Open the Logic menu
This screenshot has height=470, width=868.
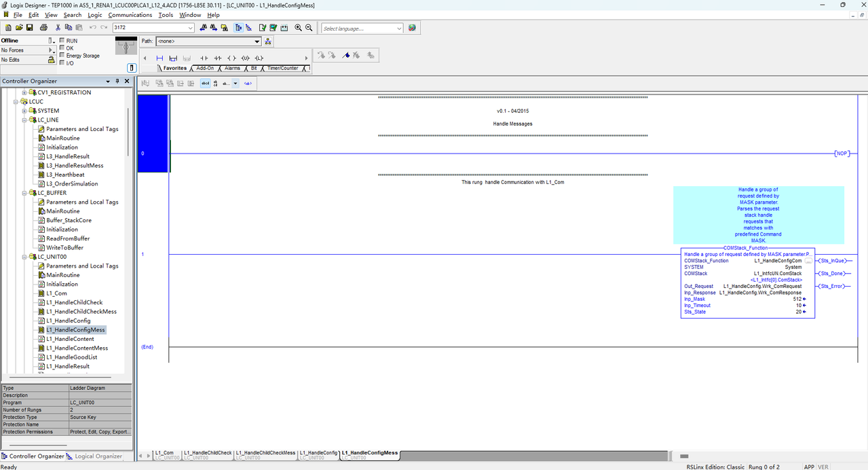click(94, 15)
